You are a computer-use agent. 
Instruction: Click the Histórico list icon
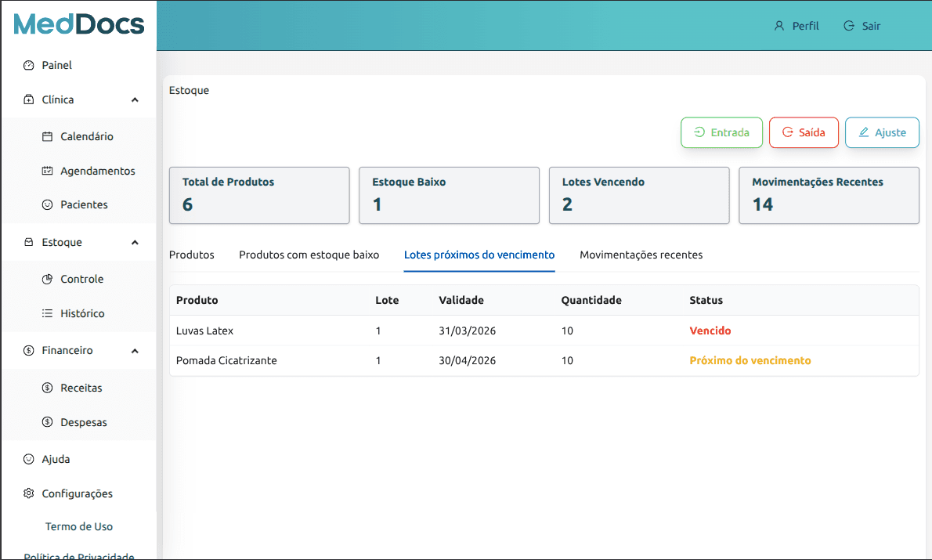point(47,313)
